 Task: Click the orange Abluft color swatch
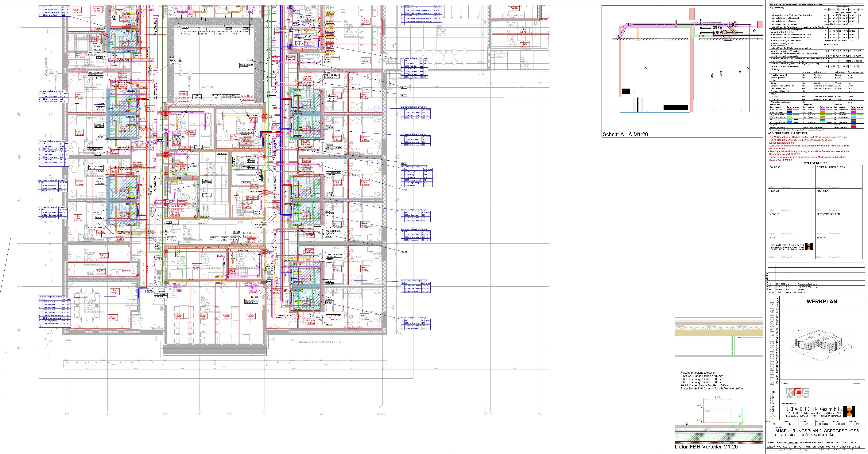[823, 112]
